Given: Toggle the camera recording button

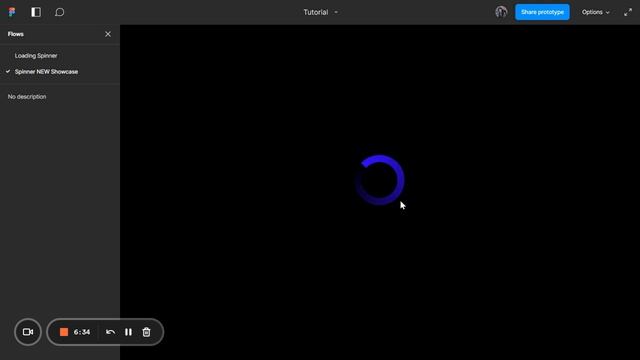Looking at the screenshot, I should click(28, 332).
